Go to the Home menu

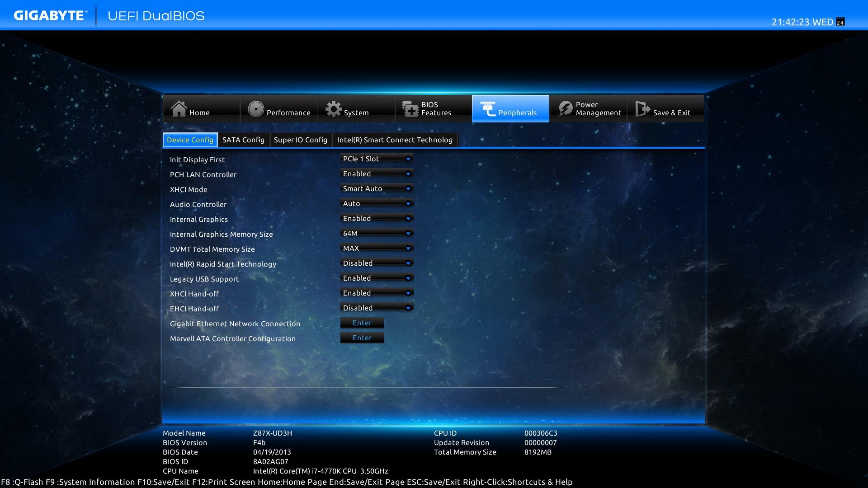(x=202, y=109)
